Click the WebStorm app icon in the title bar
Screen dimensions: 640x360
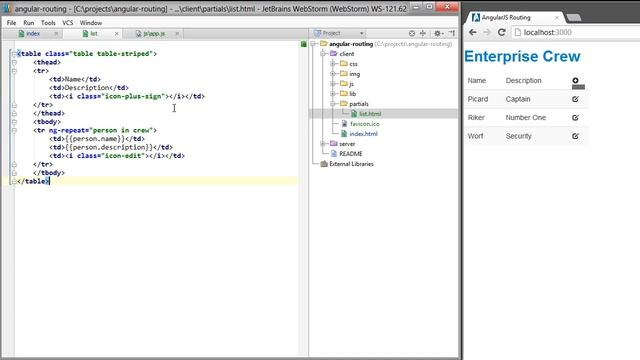(7, 8)
